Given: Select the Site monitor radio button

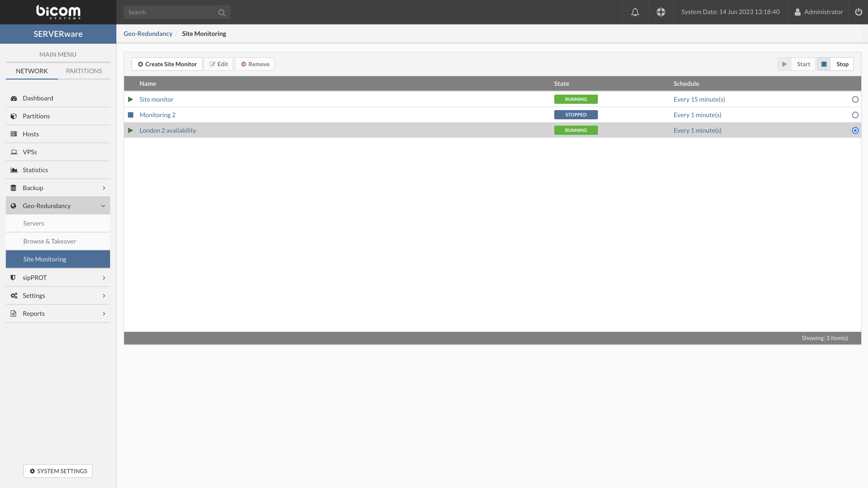Looking at the screenshot, I should tap(855, 99).
